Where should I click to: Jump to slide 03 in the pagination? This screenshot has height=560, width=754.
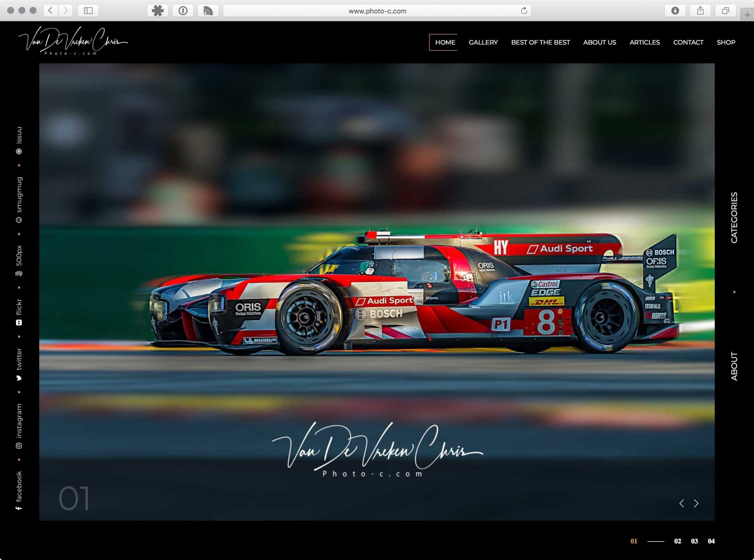[x=695, y=541]
